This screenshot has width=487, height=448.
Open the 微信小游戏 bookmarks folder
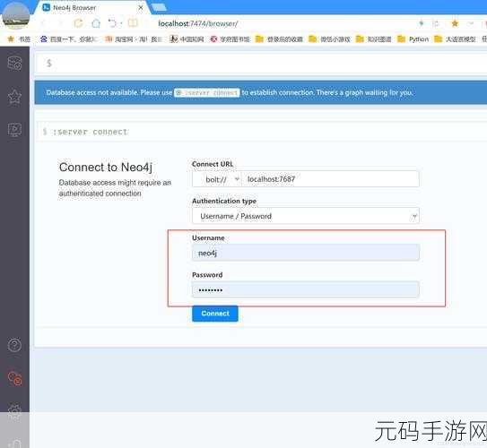329,39
